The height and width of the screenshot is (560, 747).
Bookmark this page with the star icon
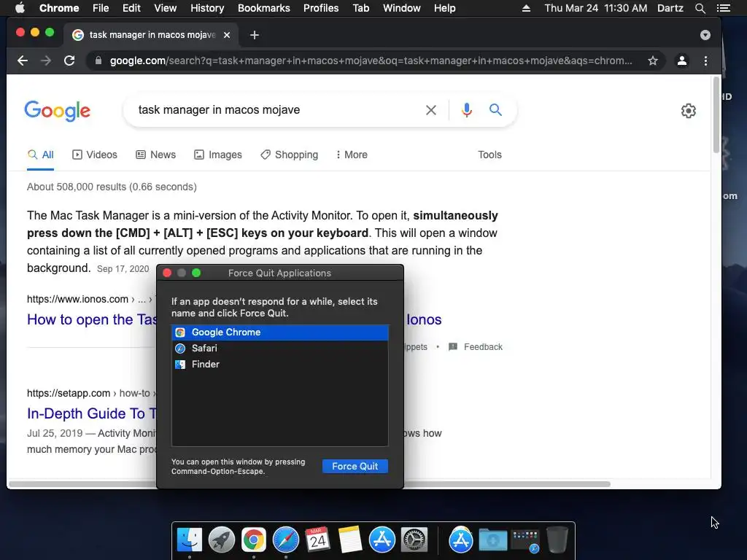[653, 61]
